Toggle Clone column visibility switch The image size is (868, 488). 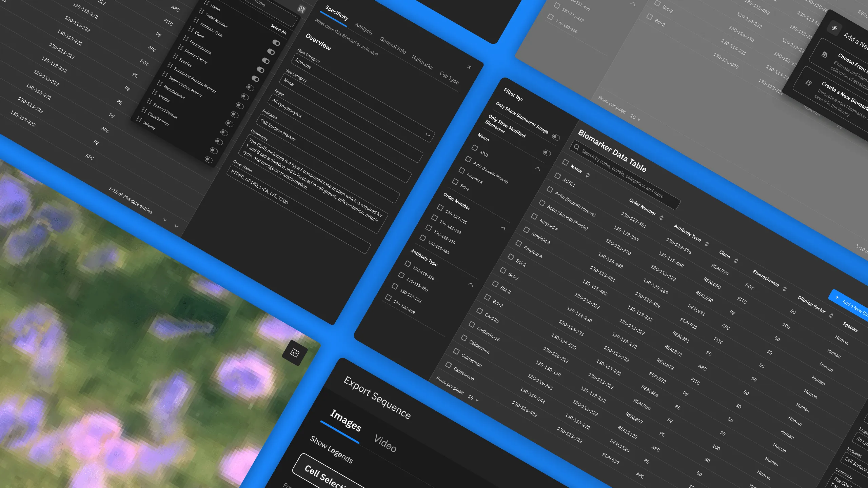(260, 69)
